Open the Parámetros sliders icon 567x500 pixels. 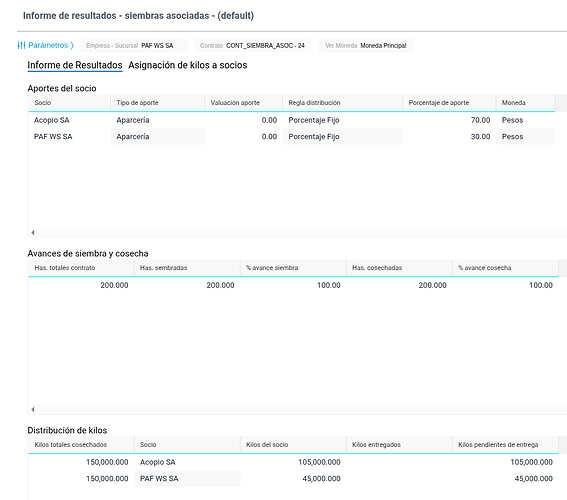tap(21, 45)
